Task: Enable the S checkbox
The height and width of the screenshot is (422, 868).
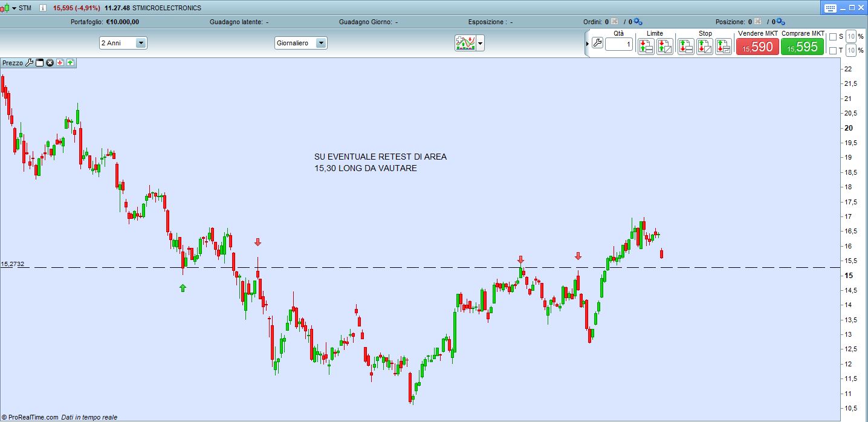Action: (833, 37)
